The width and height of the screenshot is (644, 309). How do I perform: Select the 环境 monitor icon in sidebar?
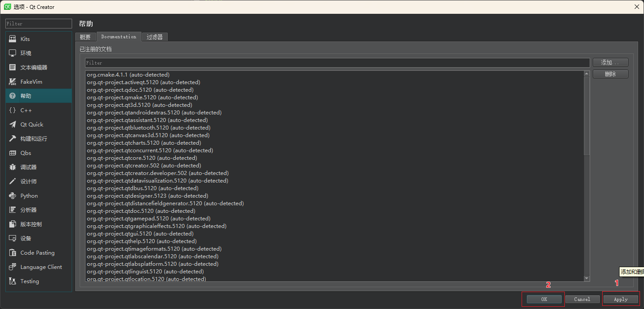[x=12, y=53]
